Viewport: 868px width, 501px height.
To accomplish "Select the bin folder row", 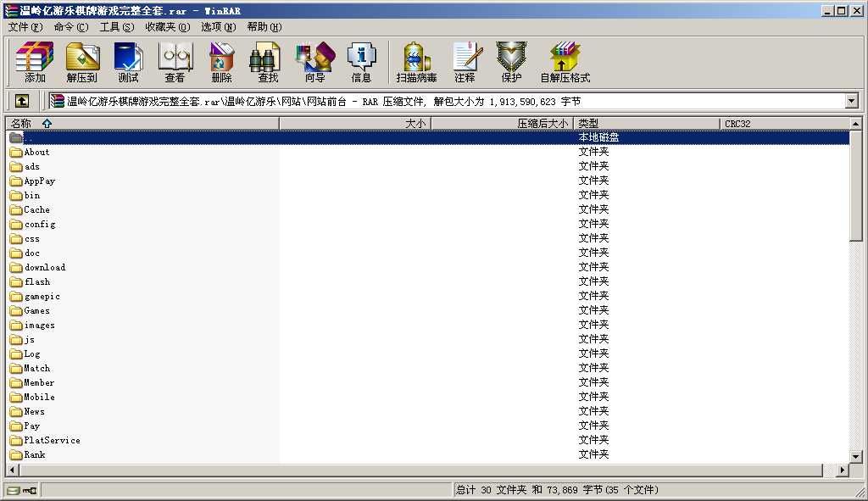I will (x=428, y=196).
